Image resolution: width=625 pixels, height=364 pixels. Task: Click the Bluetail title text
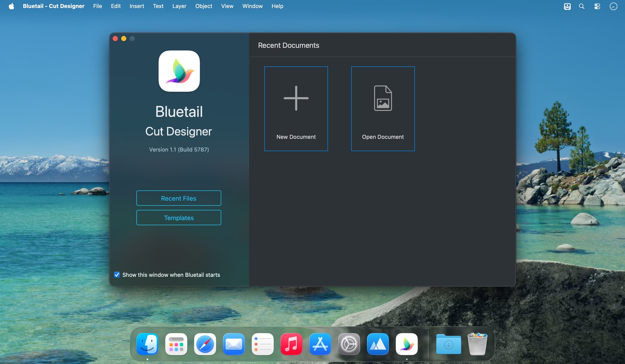[179, 111]
